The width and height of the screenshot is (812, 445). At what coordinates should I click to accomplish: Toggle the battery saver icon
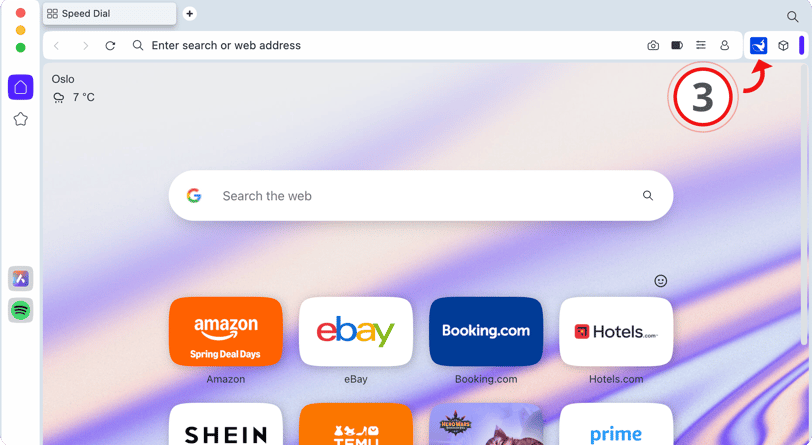tap(677, 46)
